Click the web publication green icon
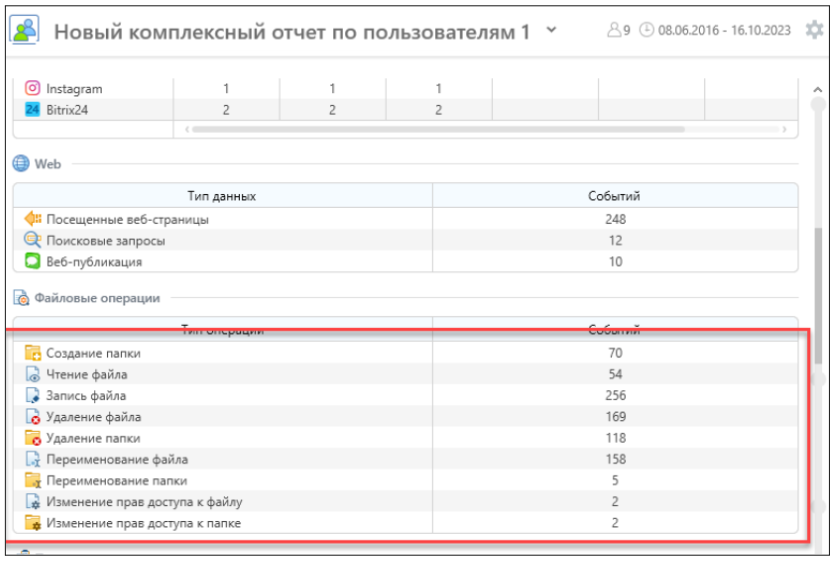This screenshot has height=561, width=834. (x=32, y=262)
